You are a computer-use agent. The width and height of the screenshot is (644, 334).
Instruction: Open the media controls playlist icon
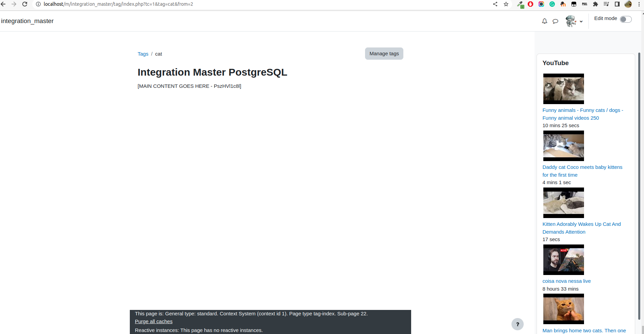click(606, 4)
